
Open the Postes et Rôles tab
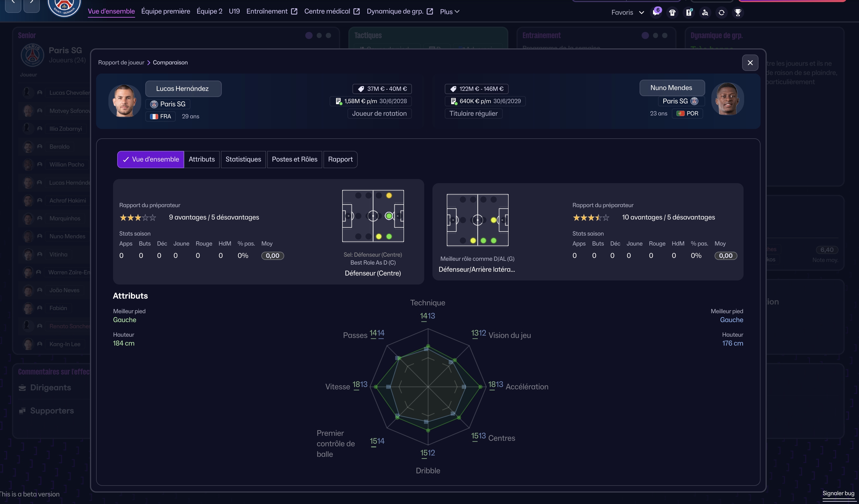click(x=294, y=160)
